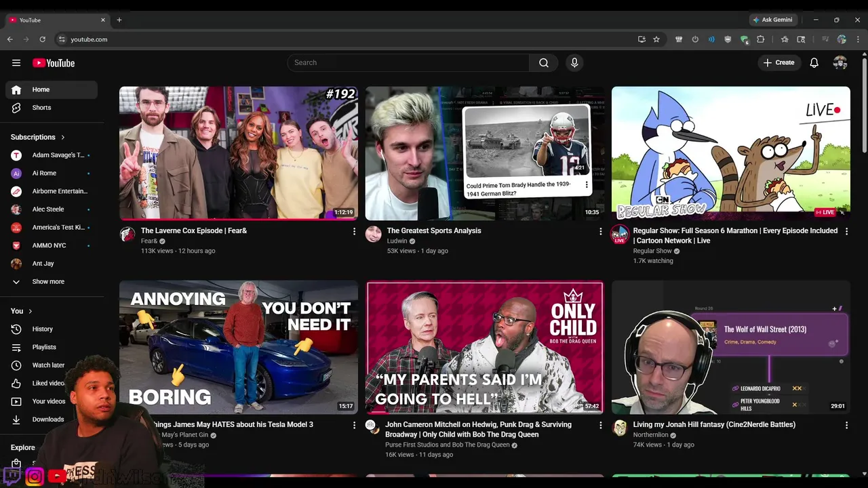Click the shield extension icon
The image size is (868, 488).
[x=728, y=39]
